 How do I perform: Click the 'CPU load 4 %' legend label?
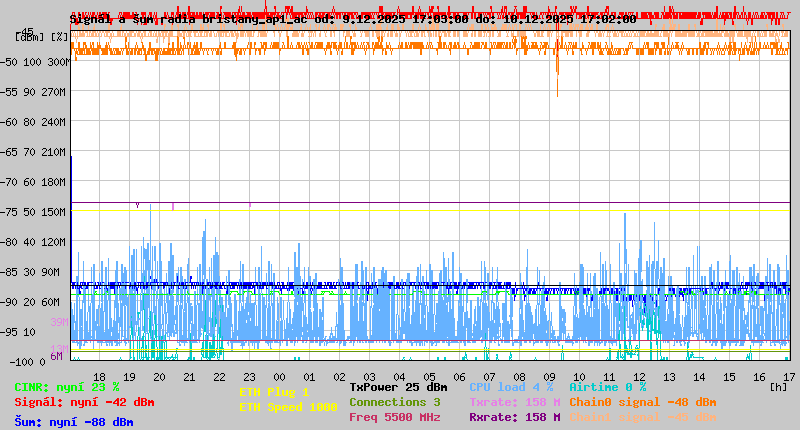(511, 388)
